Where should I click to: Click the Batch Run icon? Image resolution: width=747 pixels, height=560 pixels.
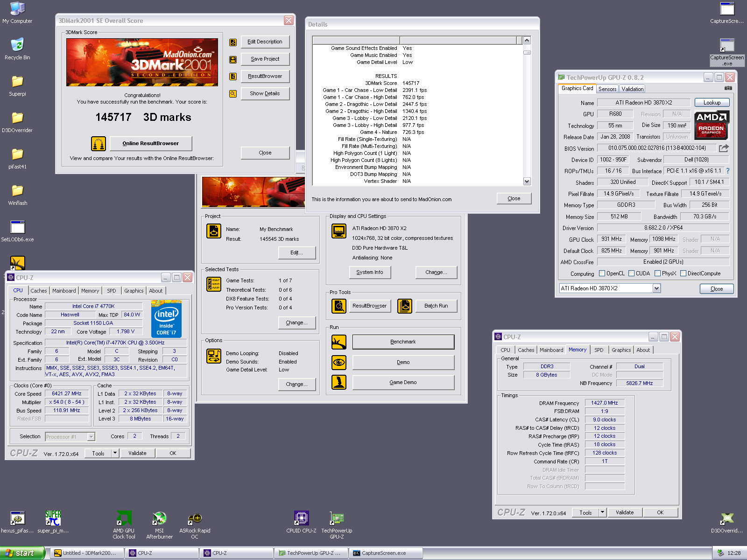point(405,306)
